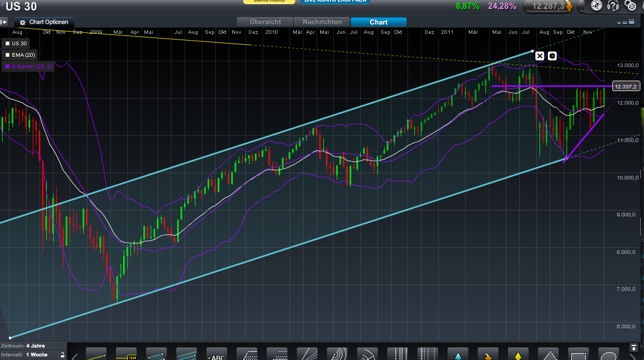Click the 24,28% pink percentage value

click(502, 6)
